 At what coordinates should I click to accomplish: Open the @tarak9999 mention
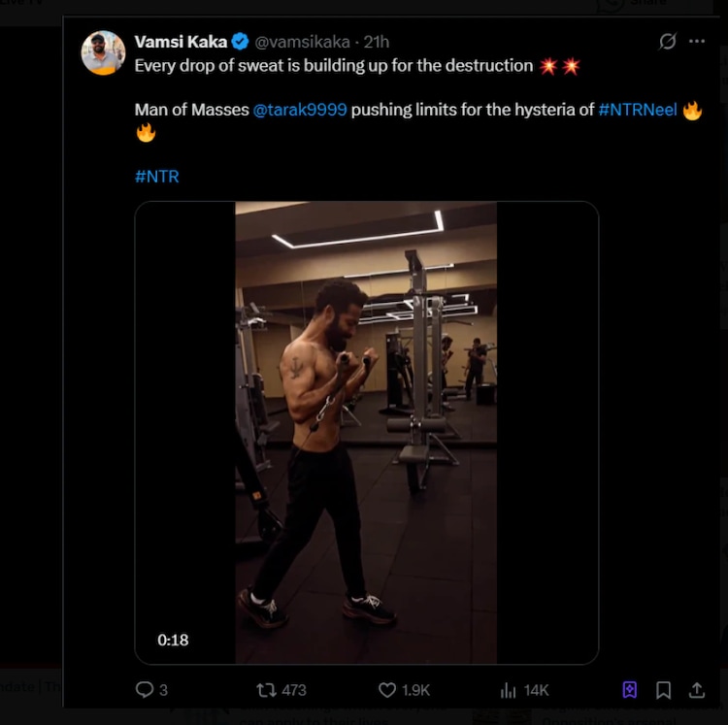(x=300, y=110)
